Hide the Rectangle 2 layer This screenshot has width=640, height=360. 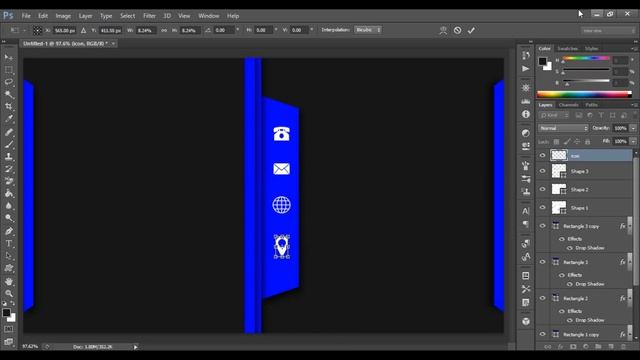[x=542, y=298]
